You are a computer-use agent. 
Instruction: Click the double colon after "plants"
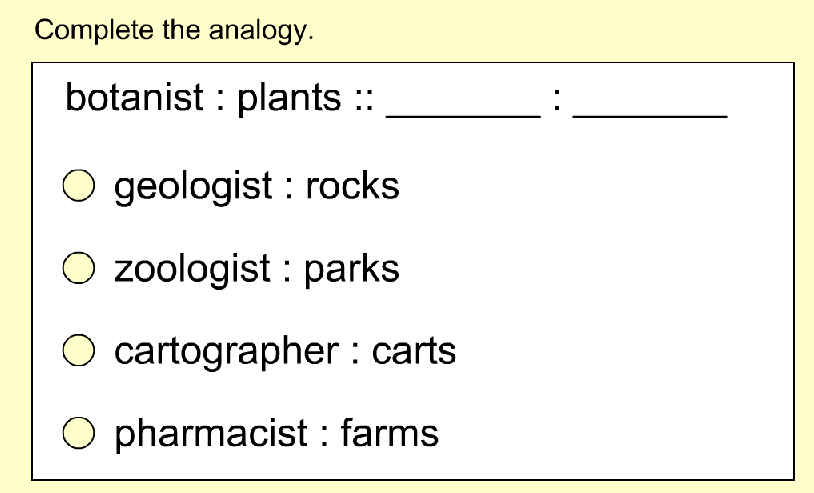click(364, 99)
